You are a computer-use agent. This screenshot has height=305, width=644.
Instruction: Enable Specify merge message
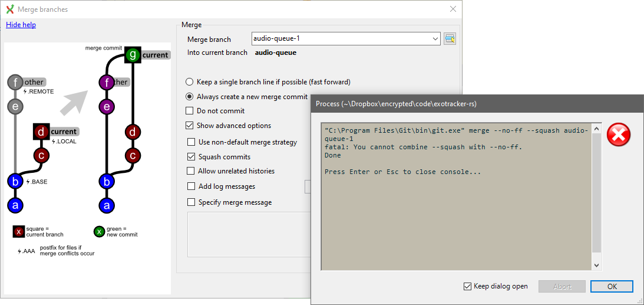click(191, 202)
